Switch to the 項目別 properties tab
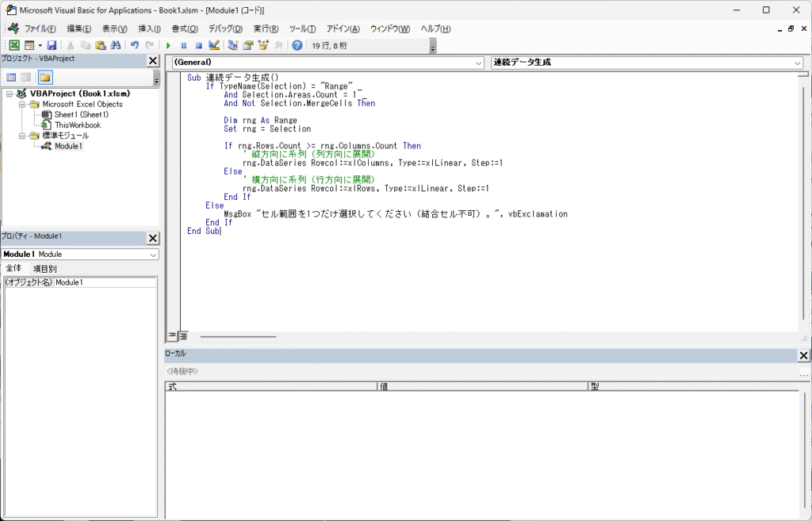 click(45, 269)
